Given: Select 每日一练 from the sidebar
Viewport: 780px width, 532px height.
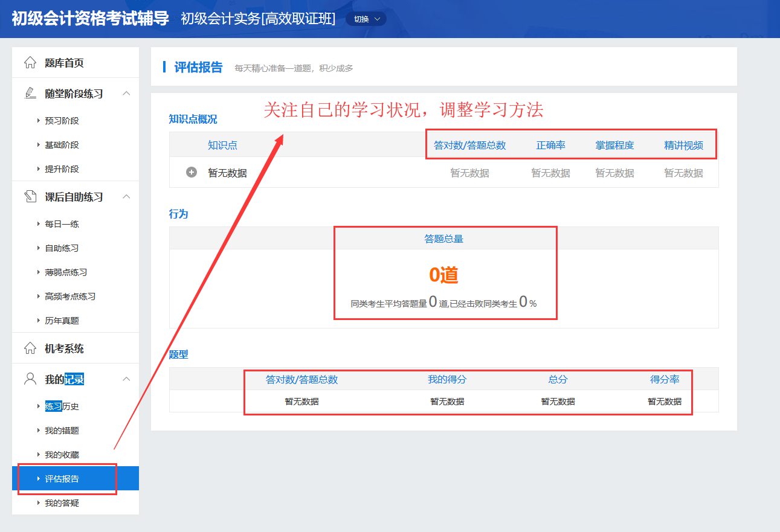Looking at the screenshot, I should (x=62, y=224).
